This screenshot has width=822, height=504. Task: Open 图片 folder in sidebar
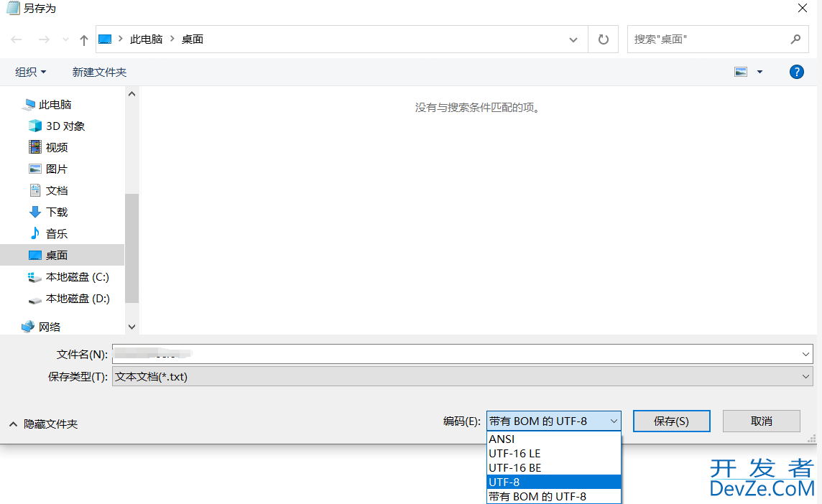pyautogui.click(x=57, y=169)
